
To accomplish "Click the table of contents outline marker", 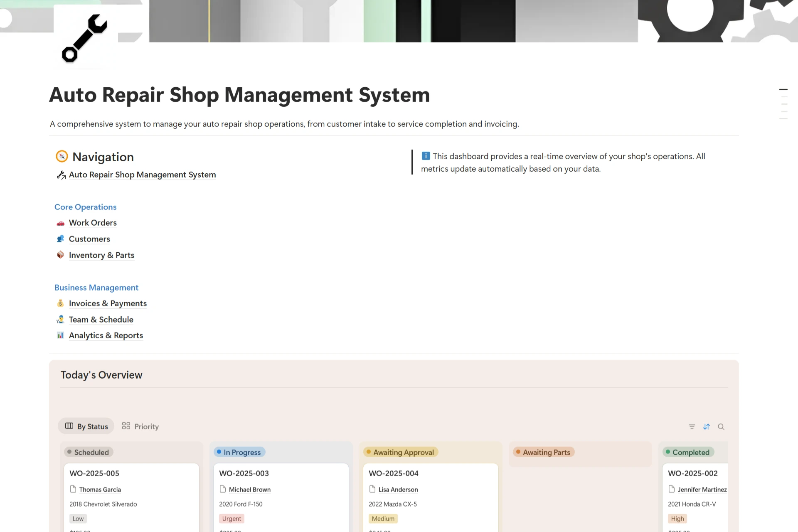I will 783,89.
